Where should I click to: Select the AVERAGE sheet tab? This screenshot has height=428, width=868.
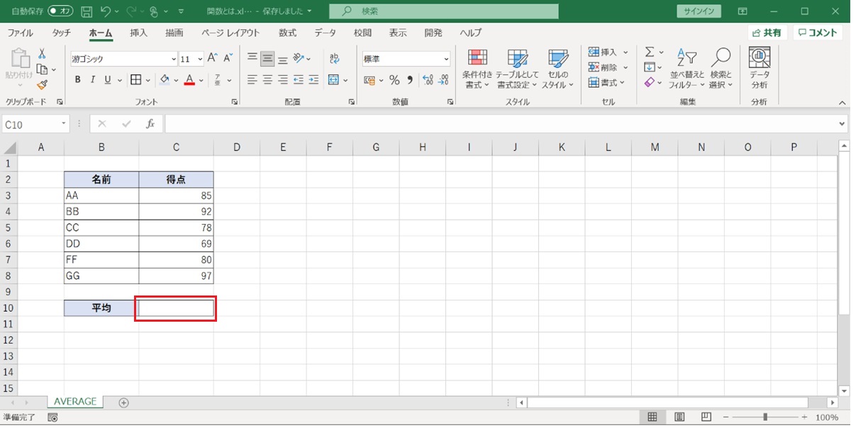[75, 402]
